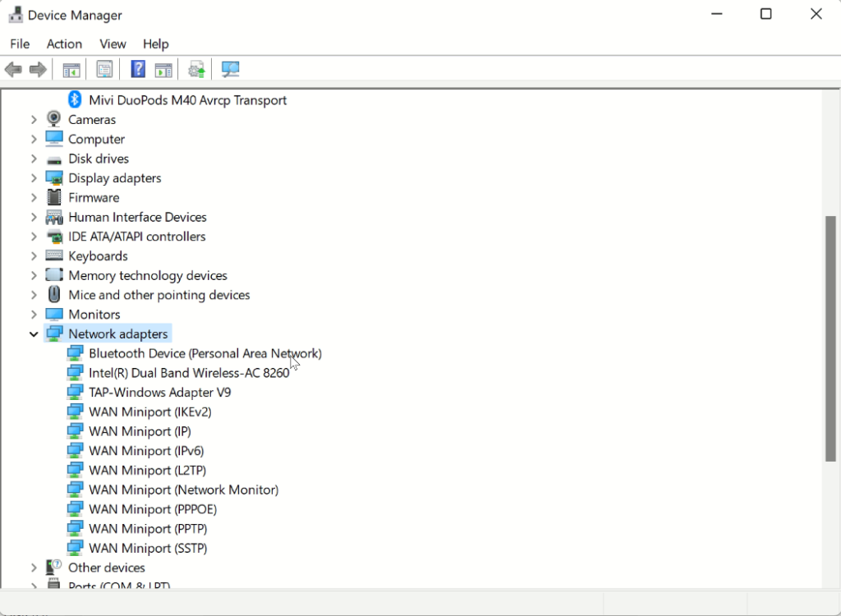841x616 pixels.
Task: Select WAN Miniport (IKEv2)
Action: [150, 411]
